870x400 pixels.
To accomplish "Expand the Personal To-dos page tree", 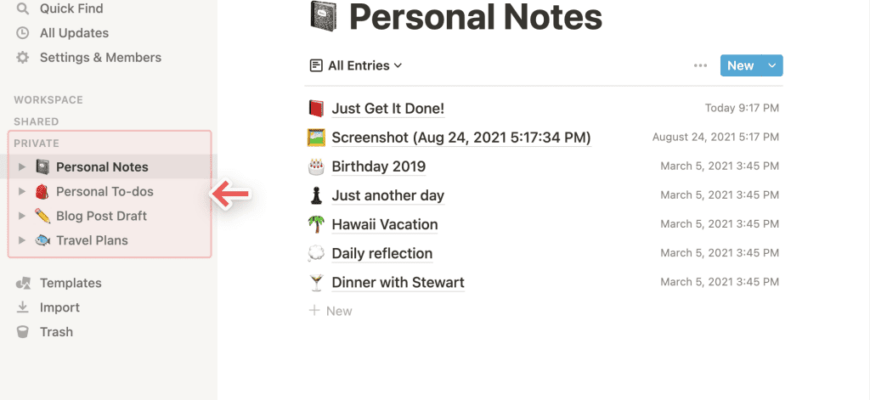I will (x=22, y=191).
